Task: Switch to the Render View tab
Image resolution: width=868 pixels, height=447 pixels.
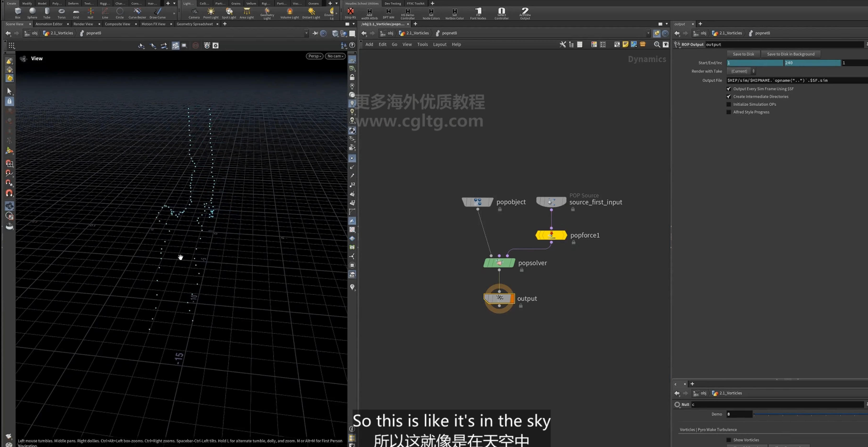Action: 83,24
